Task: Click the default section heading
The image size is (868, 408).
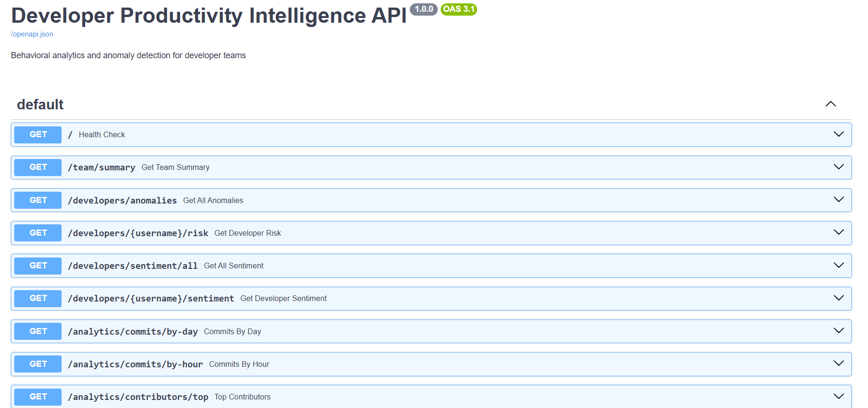Action: (40, 104)
